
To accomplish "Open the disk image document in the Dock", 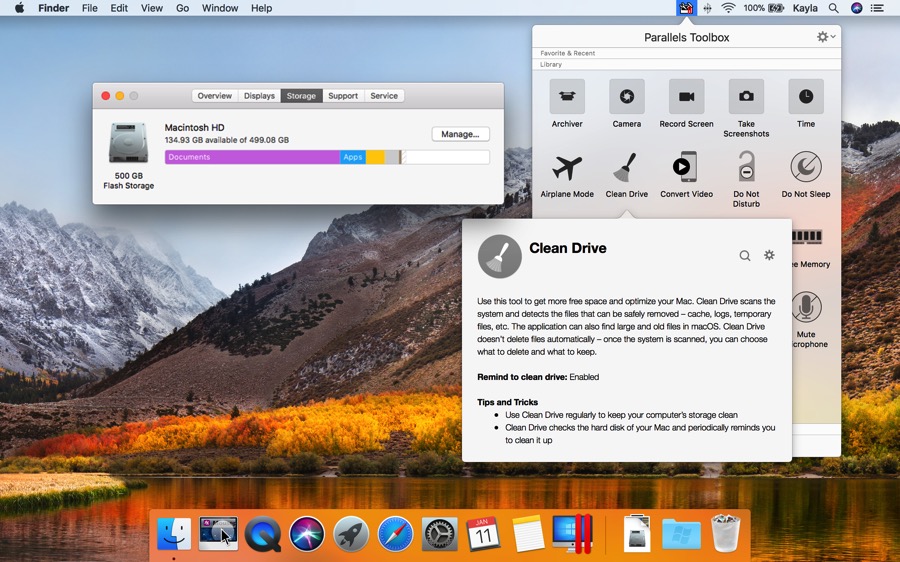I will pos(637,534).
